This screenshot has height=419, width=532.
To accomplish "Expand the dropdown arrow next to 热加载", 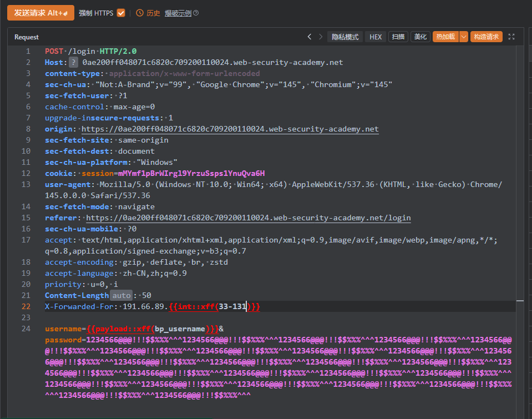I will click(x=464, y=37).
